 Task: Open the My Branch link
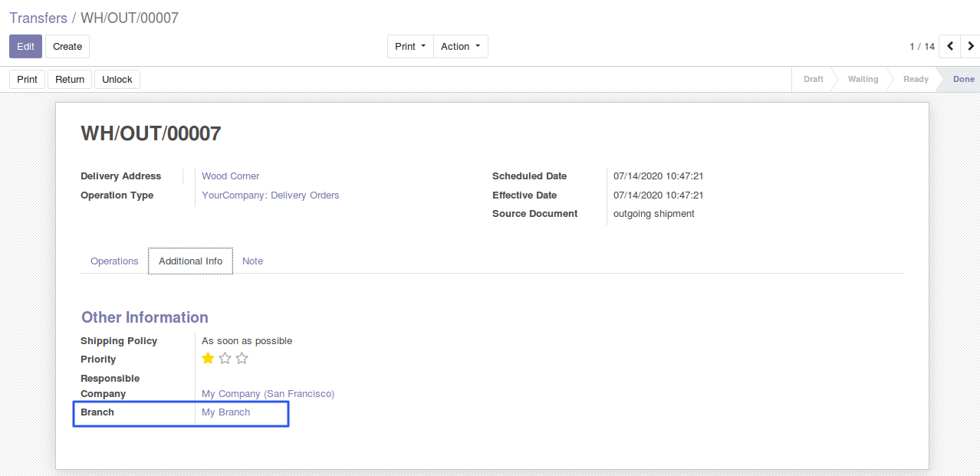pos(225,412)
